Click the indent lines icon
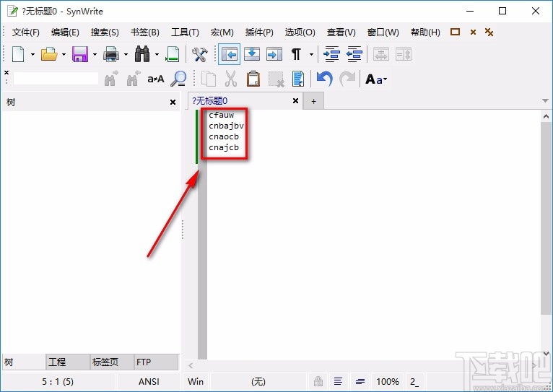 tap(331, 54)
